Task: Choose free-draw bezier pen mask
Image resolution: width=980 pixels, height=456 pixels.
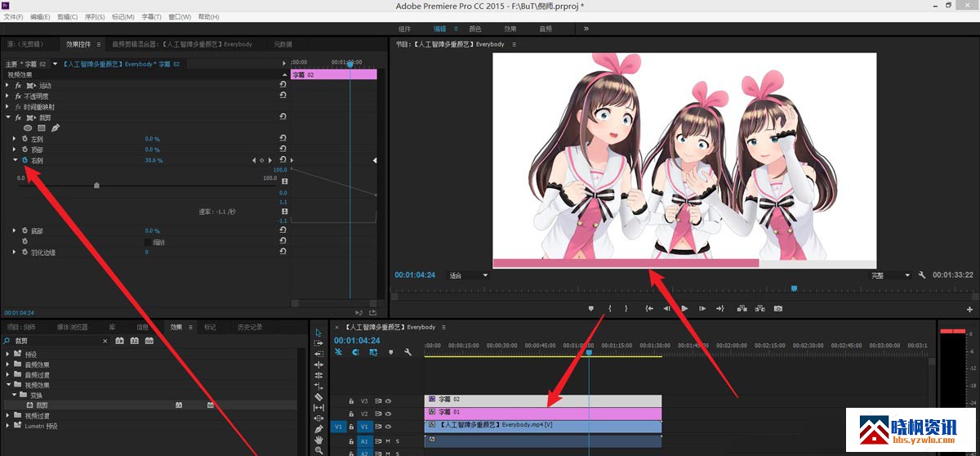Action: point(56,128)
